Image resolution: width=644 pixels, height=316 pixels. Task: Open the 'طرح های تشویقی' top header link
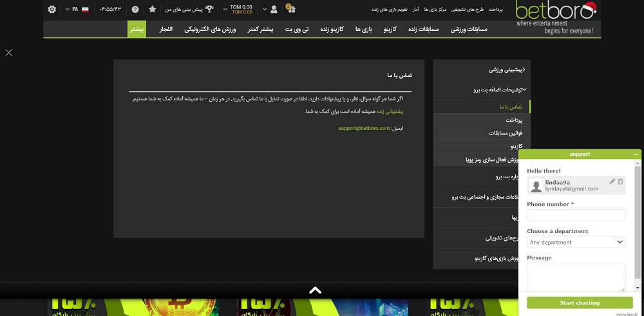(468, 9)
